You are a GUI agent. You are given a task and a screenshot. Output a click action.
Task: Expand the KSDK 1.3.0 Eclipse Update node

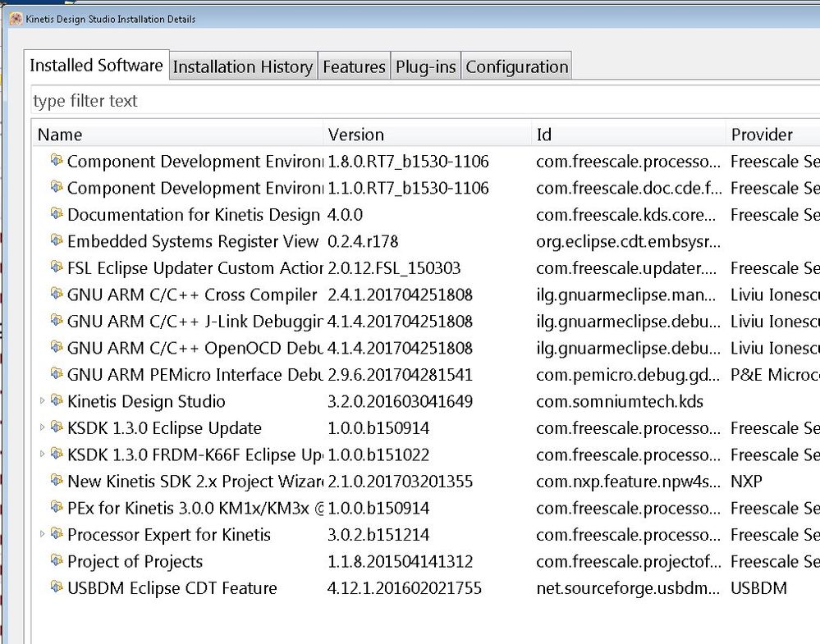pyautogui.click(x=43, y=427)
